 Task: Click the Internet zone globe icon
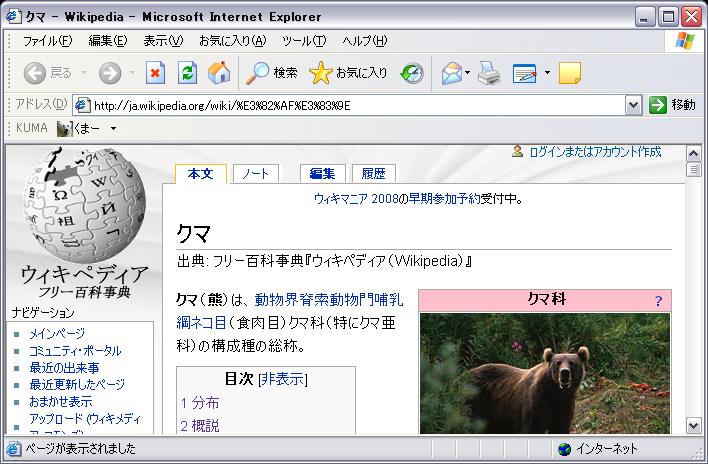[x=564, y=449]
